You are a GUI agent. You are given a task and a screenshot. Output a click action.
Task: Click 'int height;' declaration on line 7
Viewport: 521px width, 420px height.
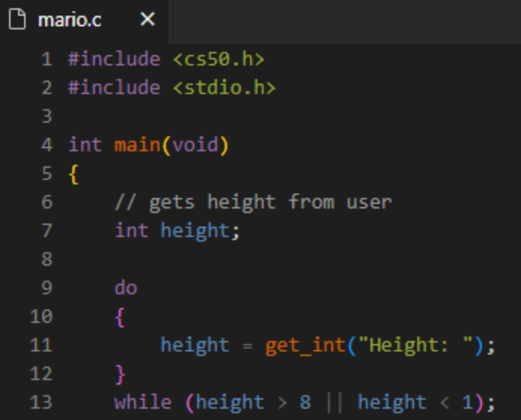pos(177,230)
